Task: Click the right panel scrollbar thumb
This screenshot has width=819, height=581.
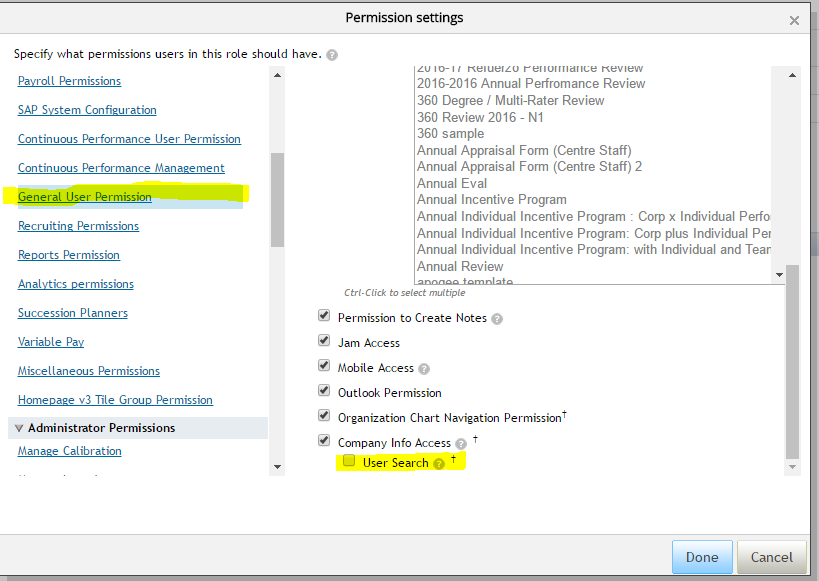Action: tap(792, 362)
